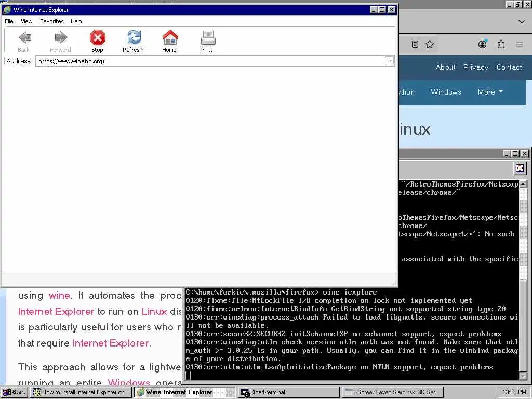
Task: Expand the Firefox tab list chevron
Action: point(522,22)
